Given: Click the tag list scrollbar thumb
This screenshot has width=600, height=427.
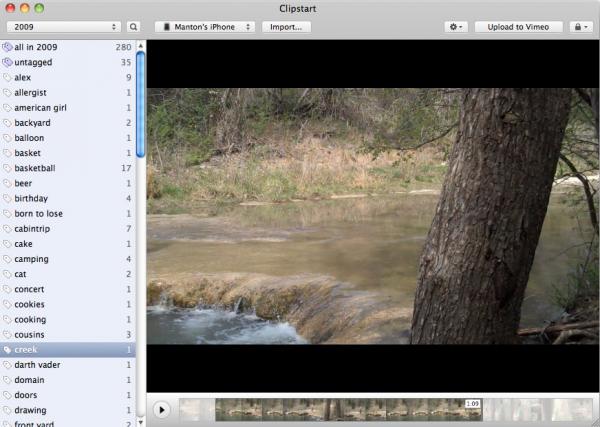Looking at the screenshot, I should coord(140,104).
